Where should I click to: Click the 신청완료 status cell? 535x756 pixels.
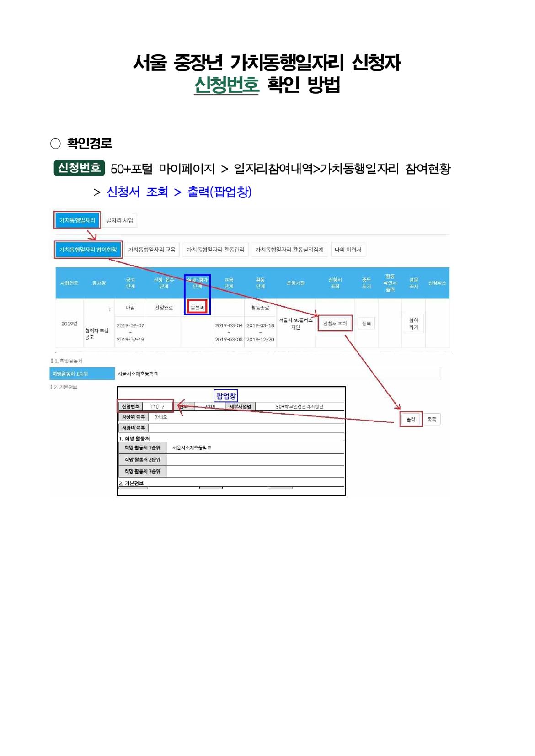coord(164,308)
